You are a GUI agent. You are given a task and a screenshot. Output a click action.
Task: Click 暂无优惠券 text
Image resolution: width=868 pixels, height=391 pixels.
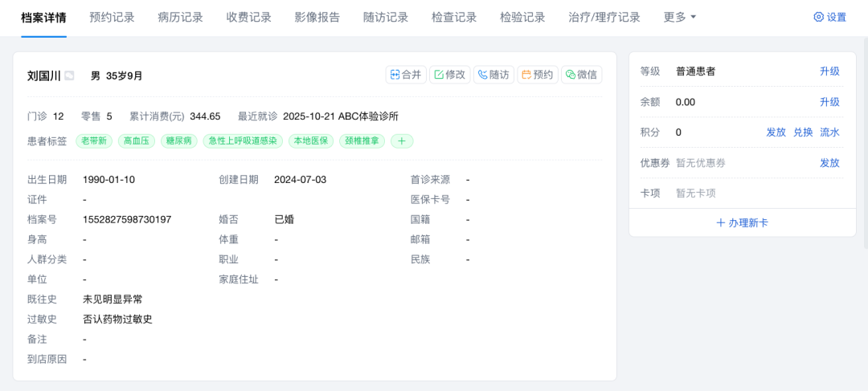(700, 163)
